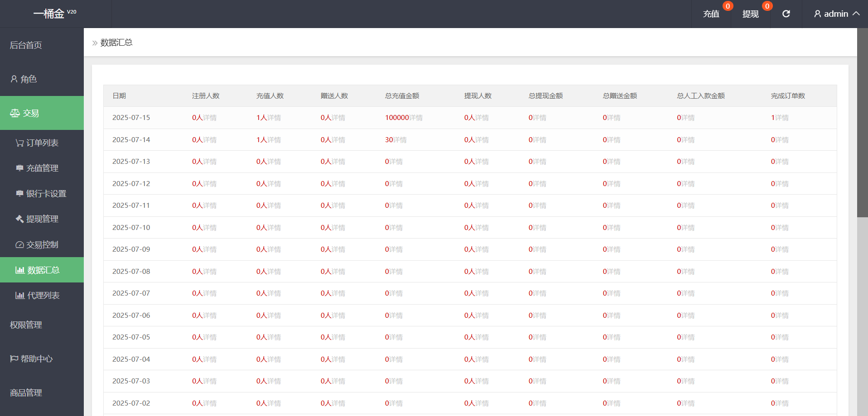This screenshot has height=416, width=868.
Task: Open 完成订单数 详情 for 2025-07-15
Action: click(781, 118)
